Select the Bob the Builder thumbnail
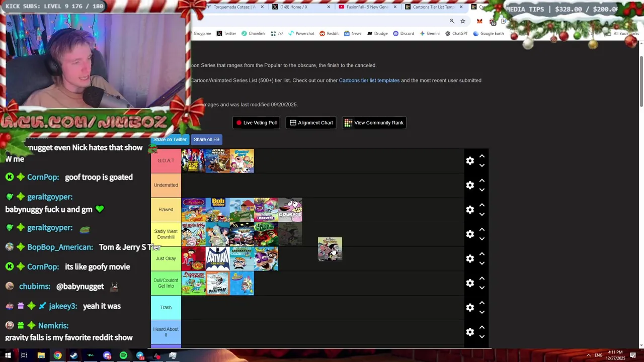 217,210
